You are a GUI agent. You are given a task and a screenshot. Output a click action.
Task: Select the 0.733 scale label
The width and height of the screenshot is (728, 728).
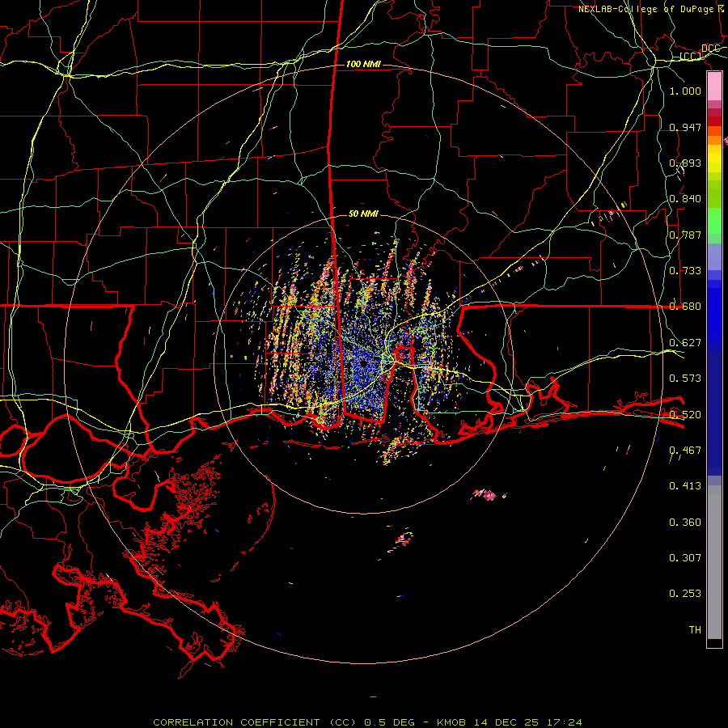click(x=685, y=271)
